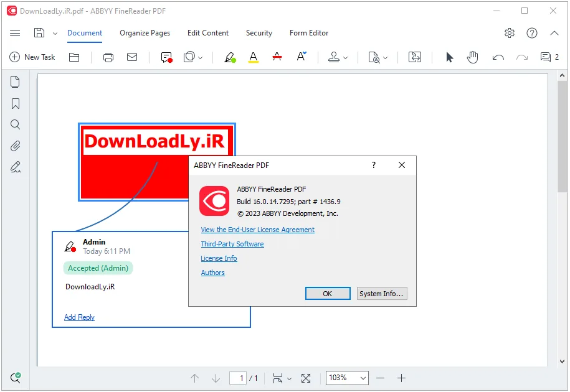Screen dimensions: 570x392
Task: Click the email document icon
Action: click(132, 57)
